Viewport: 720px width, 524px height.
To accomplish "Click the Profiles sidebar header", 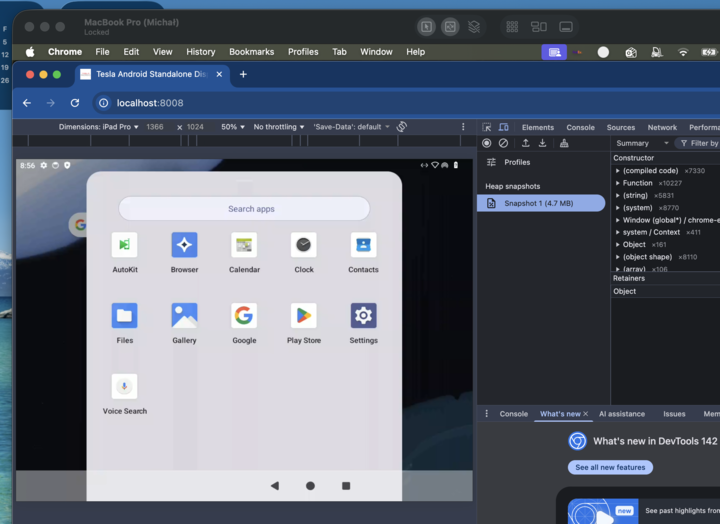I will (517, 162).
